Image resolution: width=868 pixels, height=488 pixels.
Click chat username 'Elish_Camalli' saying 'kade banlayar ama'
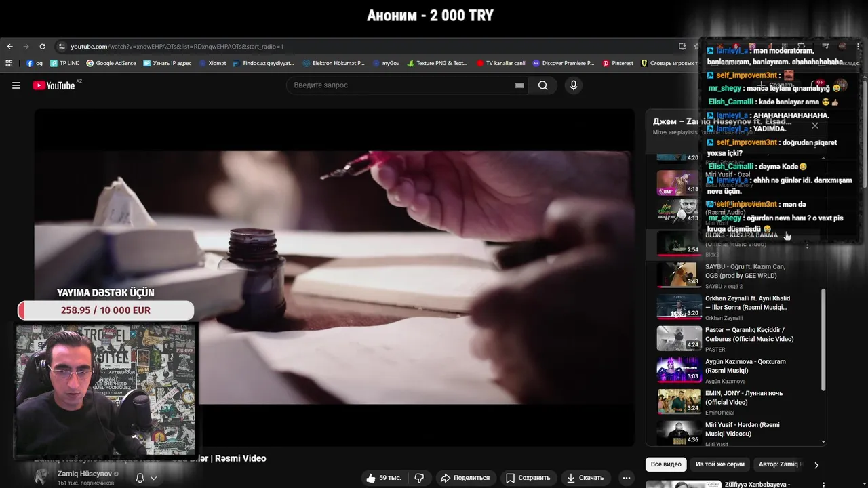(731, 102)
